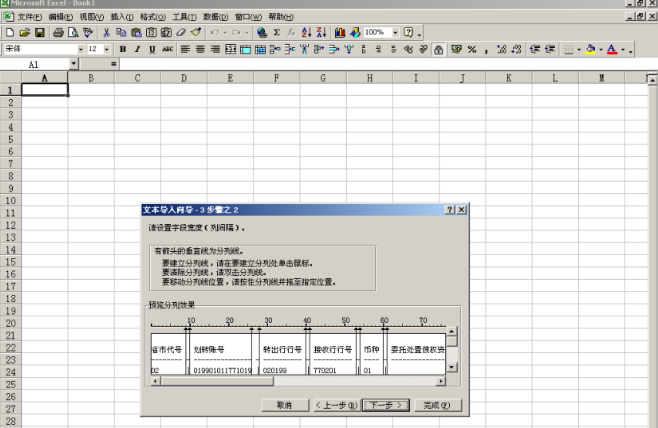Toggle underline formatting
The height and width of the screenshot is (428, 658).
pos(152,49)
